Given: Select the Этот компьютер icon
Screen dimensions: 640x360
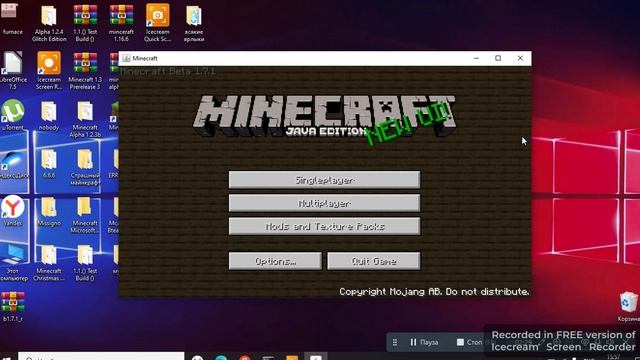Looking at the screenshot, I should pyautogui.click(x=13, y=263).
